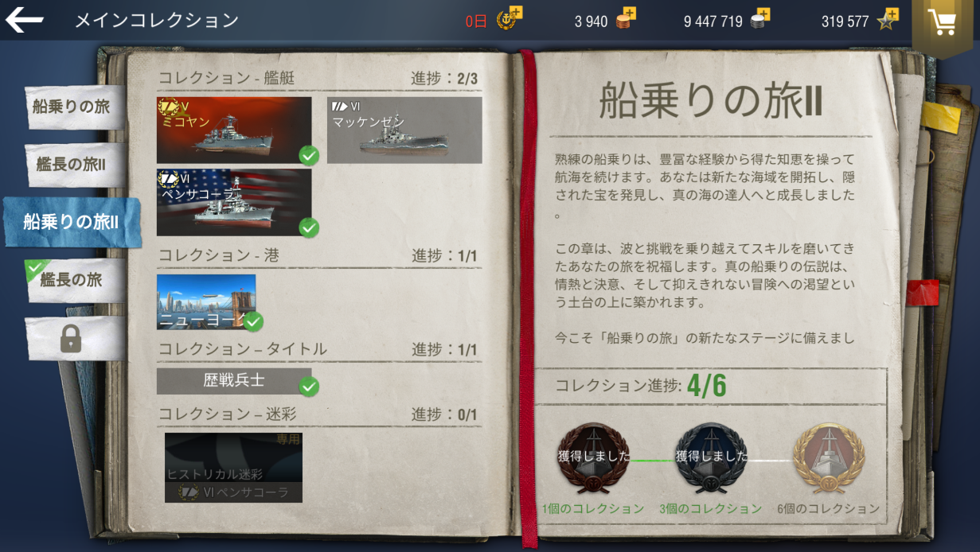980x552 pixels.
Task: Tap the dark blue 3個のコレクション medal
Action: [x=711, y=458]
